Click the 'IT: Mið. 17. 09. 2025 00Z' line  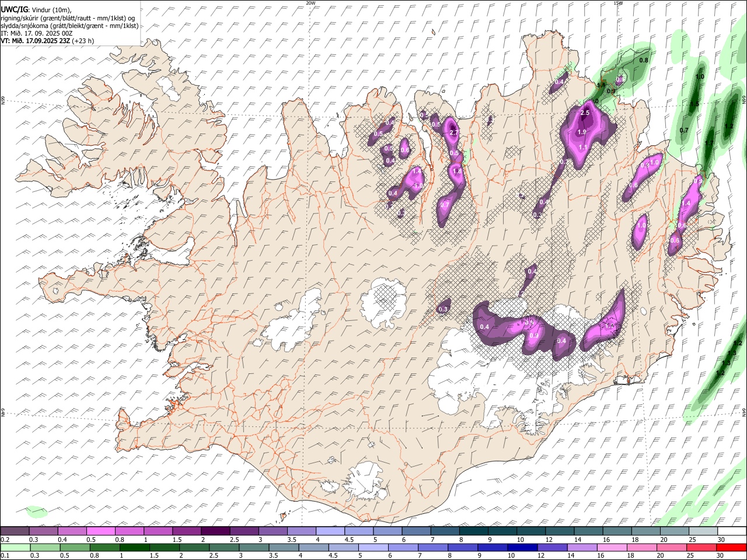tap(37, 33)
